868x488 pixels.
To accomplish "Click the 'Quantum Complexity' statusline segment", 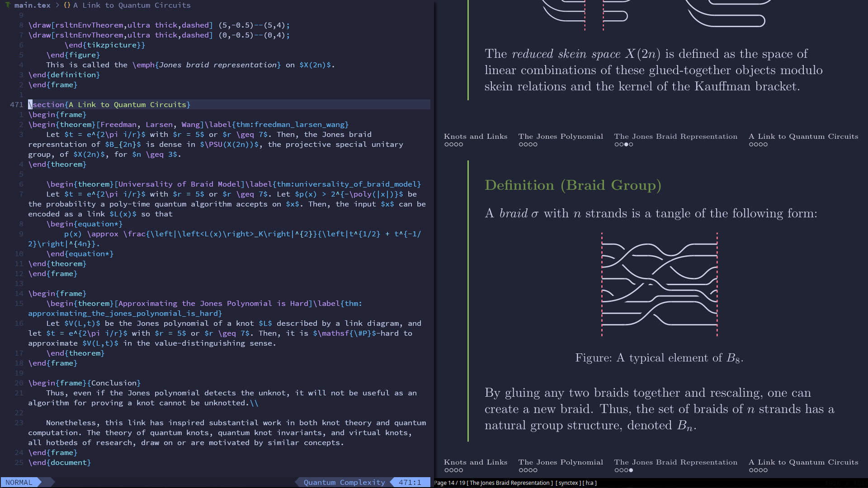I will [x=344, y=482].
